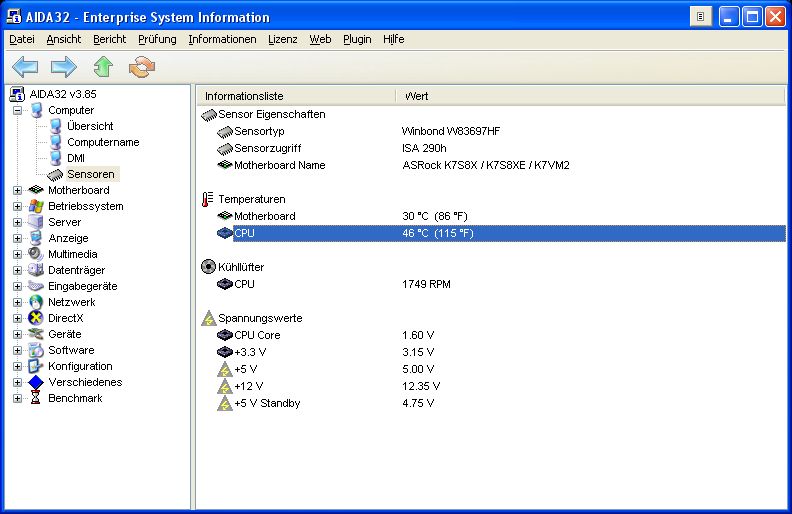
Task: Click the blue diamond Verschiedenes icon
Action: tap(36, 382)
